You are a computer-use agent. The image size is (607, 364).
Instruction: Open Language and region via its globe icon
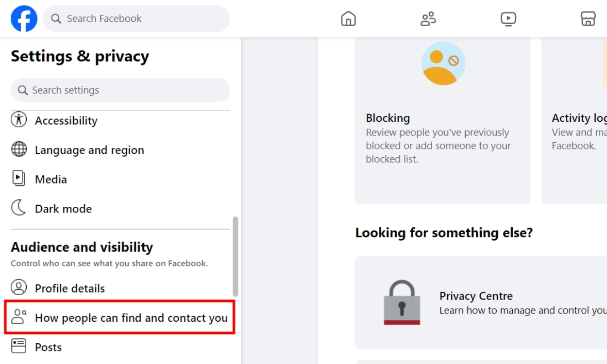coord(19,149)
